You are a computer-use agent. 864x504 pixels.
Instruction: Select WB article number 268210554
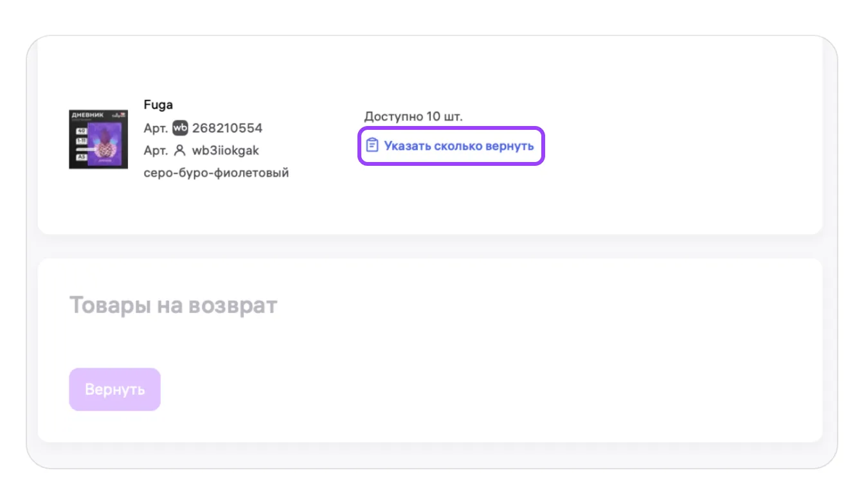(x=227, y=128)
